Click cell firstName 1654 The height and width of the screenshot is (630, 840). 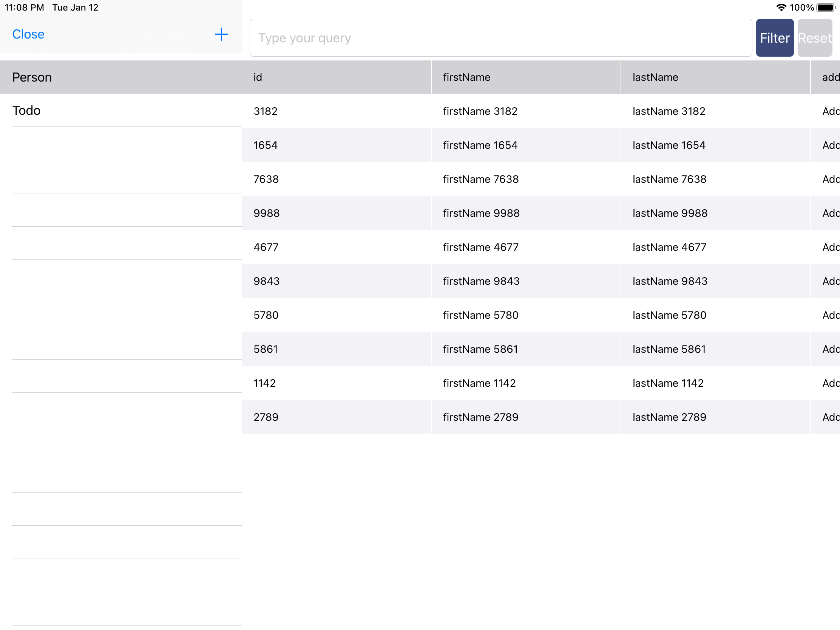click(x=480, y=145)
